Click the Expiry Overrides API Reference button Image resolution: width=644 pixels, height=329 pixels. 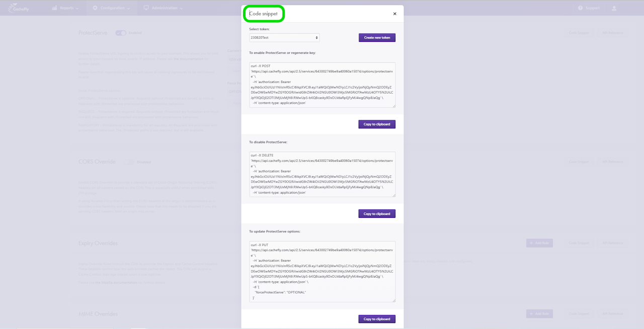612,243
